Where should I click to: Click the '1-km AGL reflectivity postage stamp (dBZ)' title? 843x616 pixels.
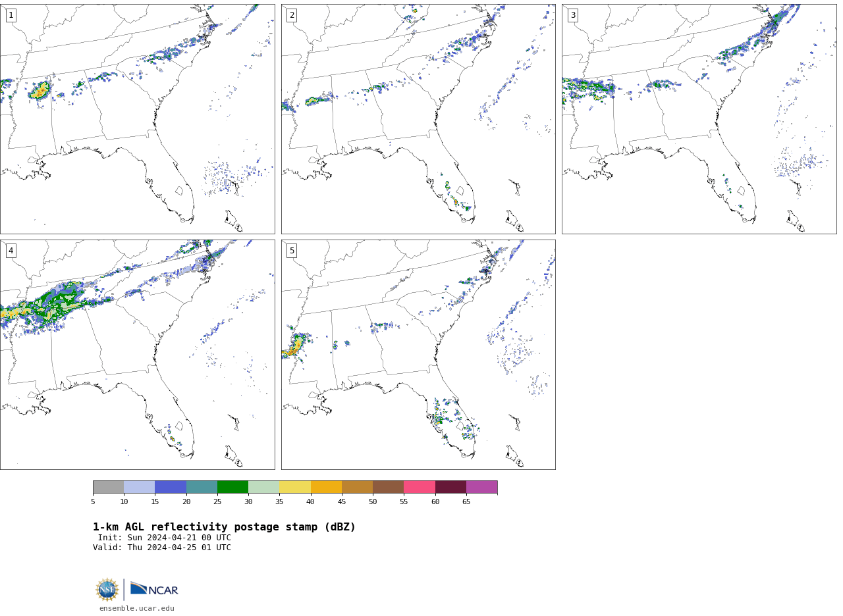coord(224,527)
